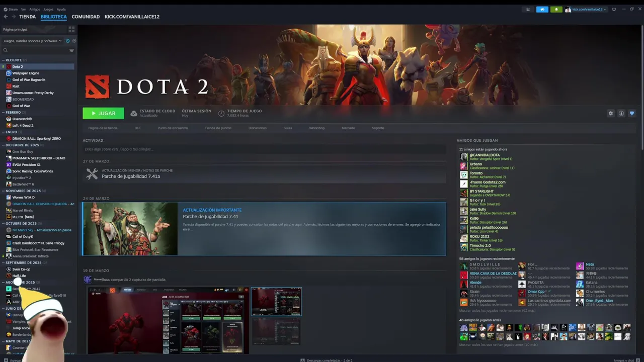Open the large Axe screenshot thumbnail

tap(168, 320)
